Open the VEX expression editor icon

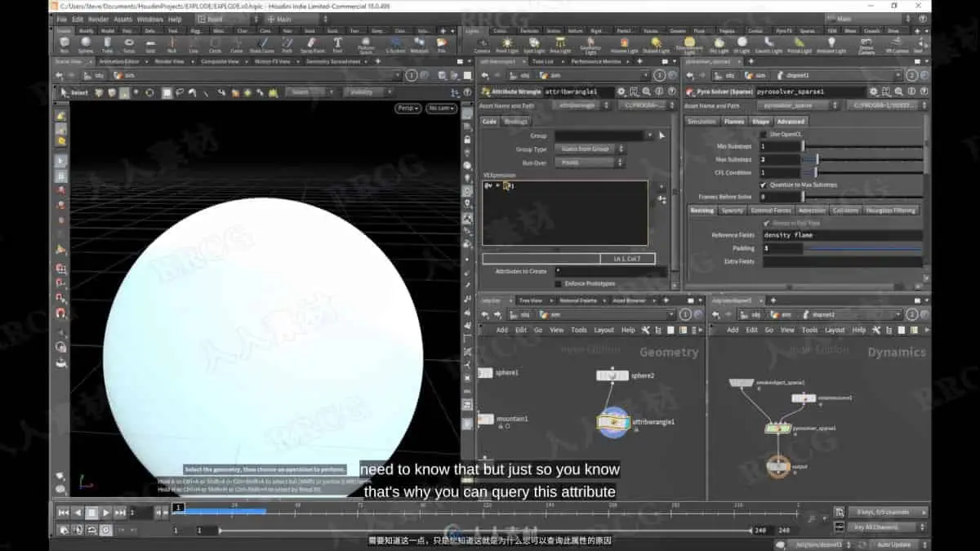pyautogui.click(x=661, y=199)
